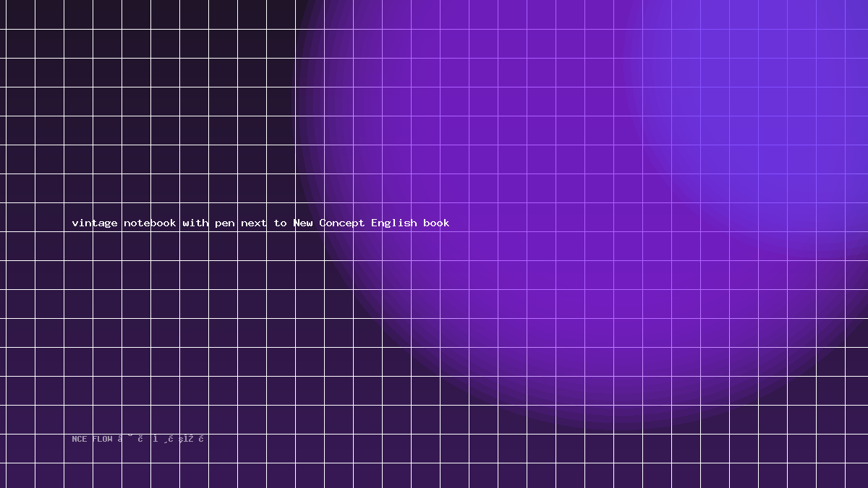Click the garbled characters after NCE FLOW

[x=161, y=439]
